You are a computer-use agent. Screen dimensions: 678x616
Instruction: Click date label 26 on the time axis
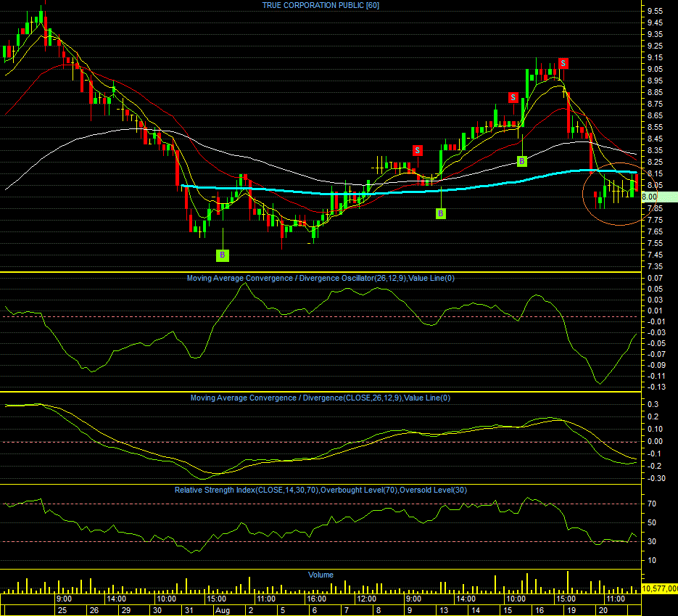pos(94,610)
